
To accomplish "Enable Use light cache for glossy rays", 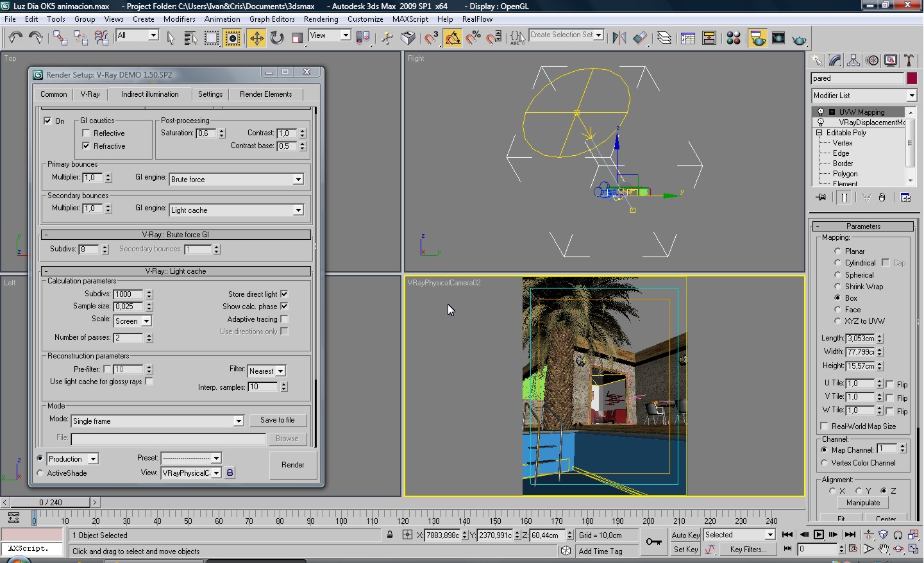I will [x=149, y=382].
